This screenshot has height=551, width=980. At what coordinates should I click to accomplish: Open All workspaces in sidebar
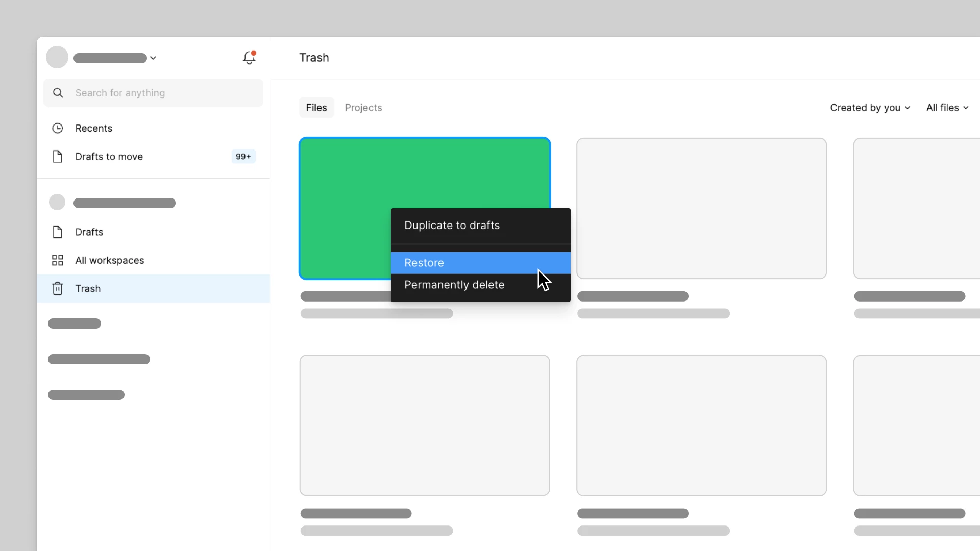(110, 260)
